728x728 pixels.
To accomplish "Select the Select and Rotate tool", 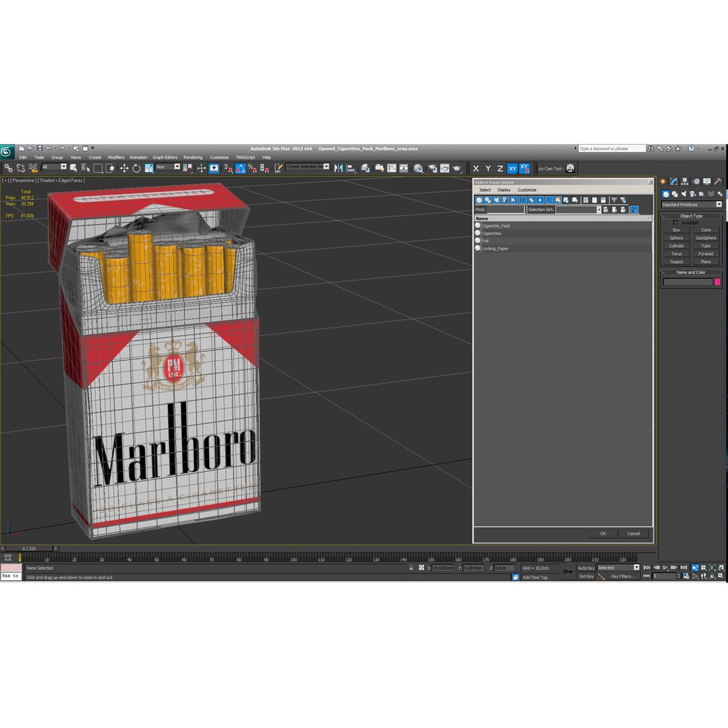I will click(x=136, y=168).
